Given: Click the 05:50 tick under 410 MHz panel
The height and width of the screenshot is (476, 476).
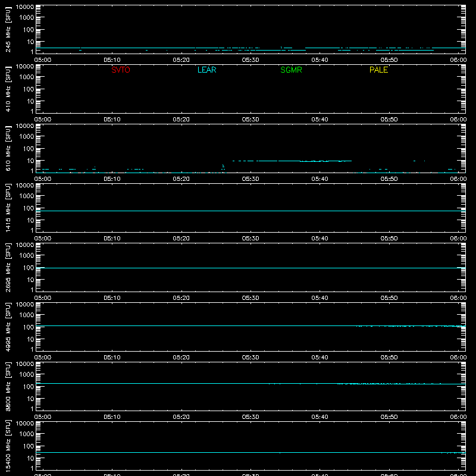Looking at the screenshot, I should 389,120.
